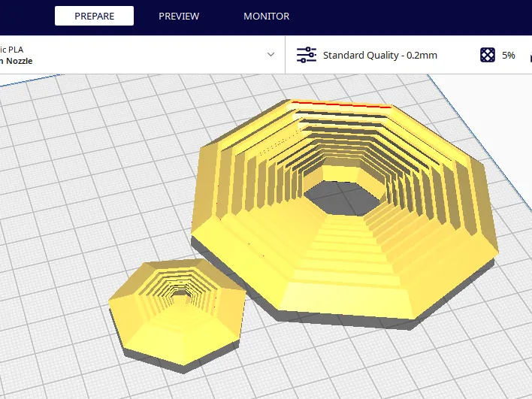532x399 pixels.
Task: Click the infill pattern icon
Action: 488,55
